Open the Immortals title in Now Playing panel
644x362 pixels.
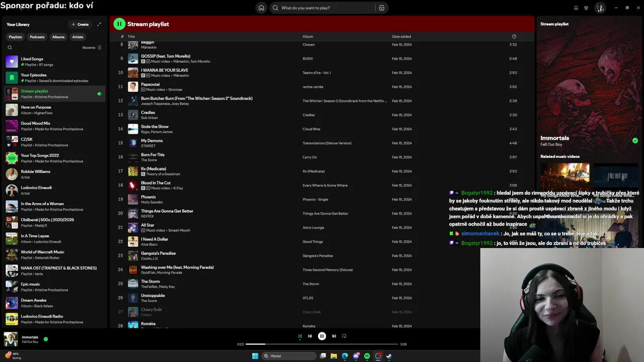click(555, 138)
